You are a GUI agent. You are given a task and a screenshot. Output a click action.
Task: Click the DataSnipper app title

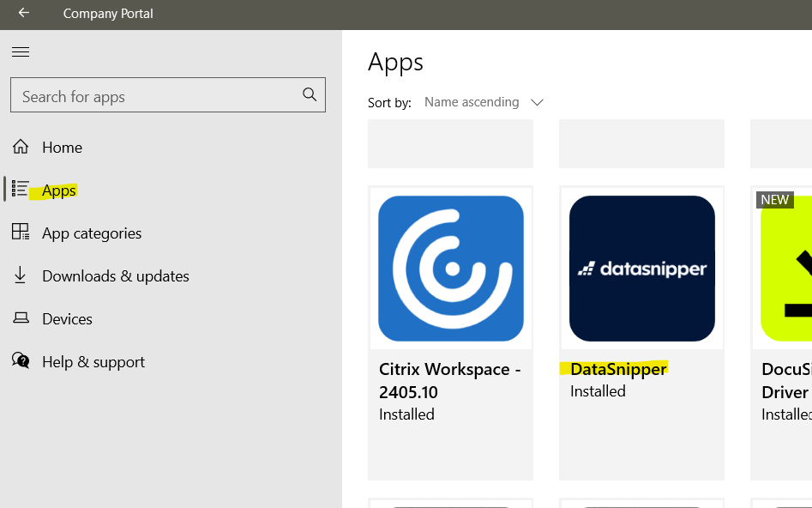pos(618,369)
